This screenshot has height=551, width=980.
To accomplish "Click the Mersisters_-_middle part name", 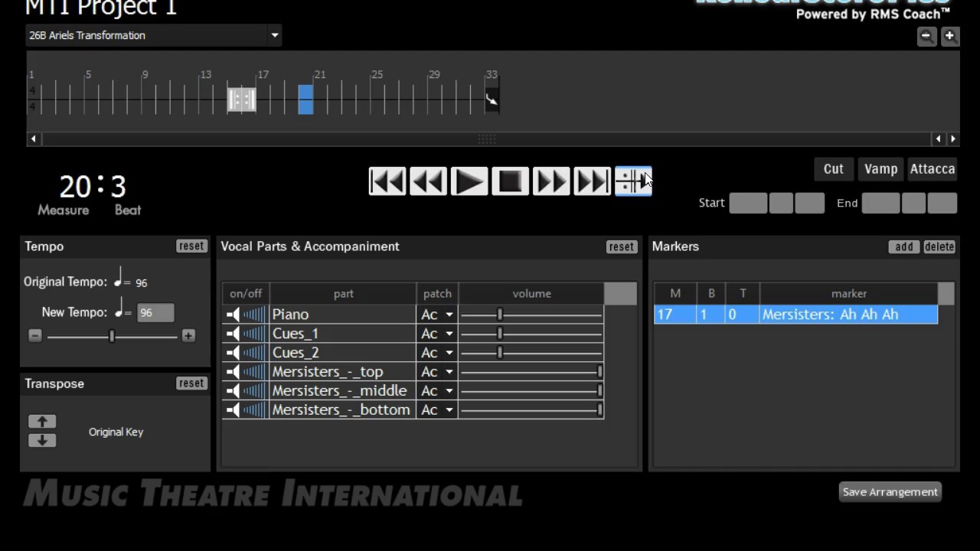I will click(339, 391).
